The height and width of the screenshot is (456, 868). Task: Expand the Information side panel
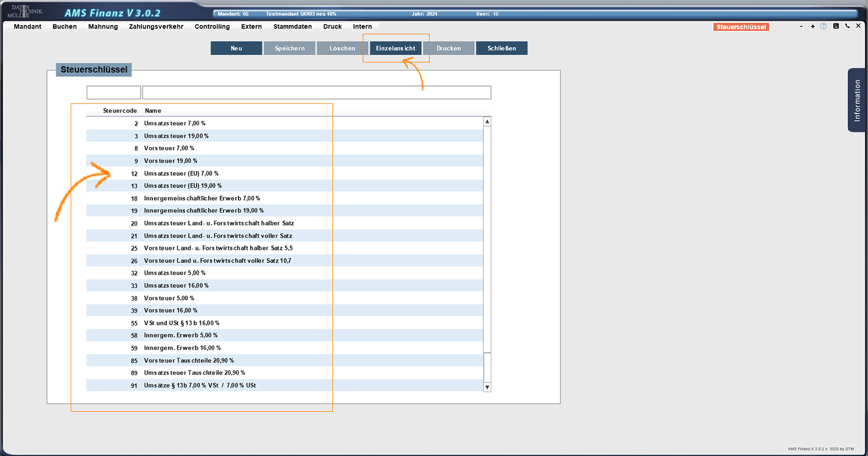(856, 100)
